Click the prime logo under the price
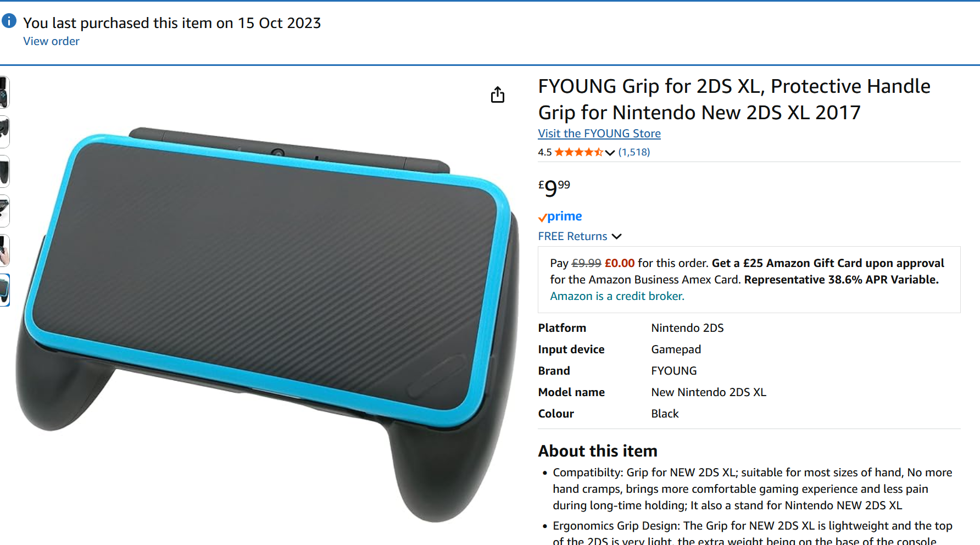 [560, 216]
